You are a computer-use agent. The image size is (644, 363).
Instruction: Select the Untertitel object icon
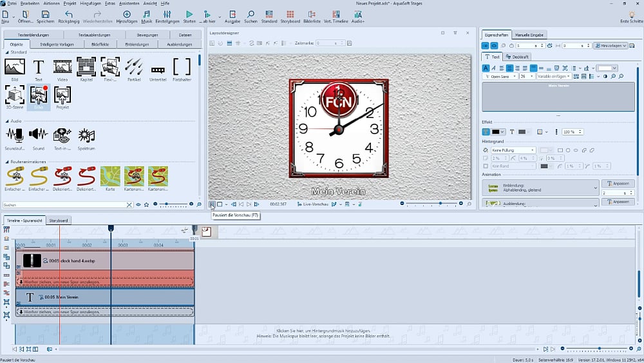pyautogui.click(x=158, y=69)
